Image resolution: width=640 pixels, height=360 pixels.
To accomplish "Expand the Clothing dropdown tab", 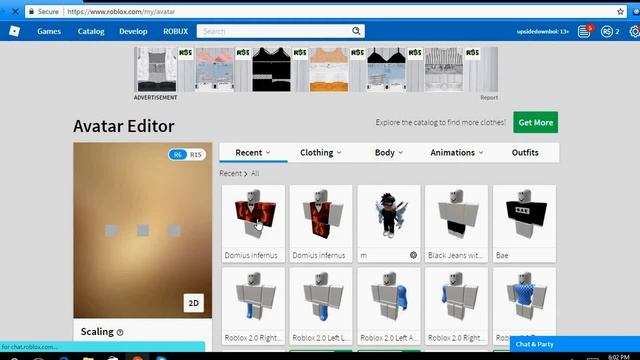I will 321,153.
